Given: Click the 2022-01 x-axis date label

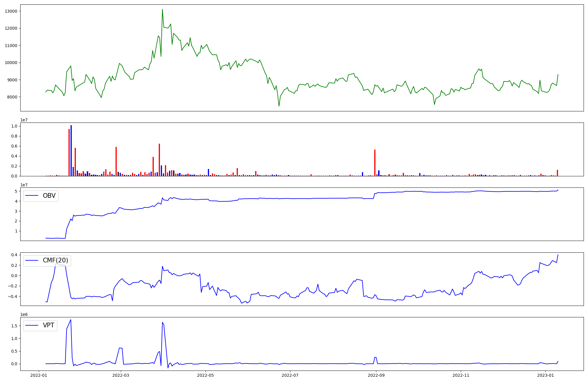Looking at the screenshot, I should tap(39, 375).
